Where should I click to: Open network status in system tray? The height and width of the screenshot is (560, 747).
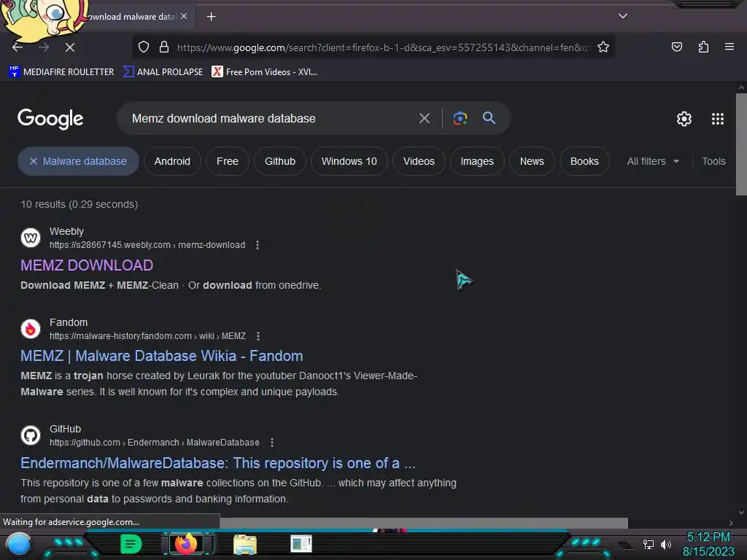click(x=648, y=544)
